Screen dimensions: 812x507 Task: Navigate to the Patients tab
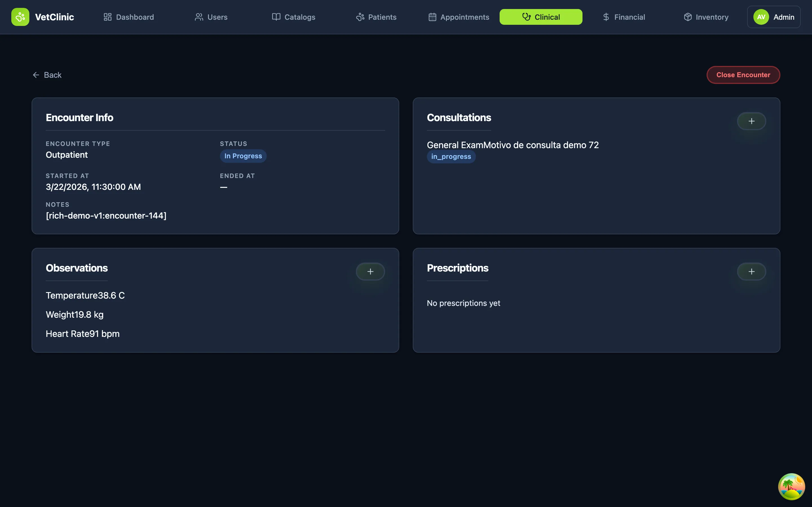tap(376, 17)
